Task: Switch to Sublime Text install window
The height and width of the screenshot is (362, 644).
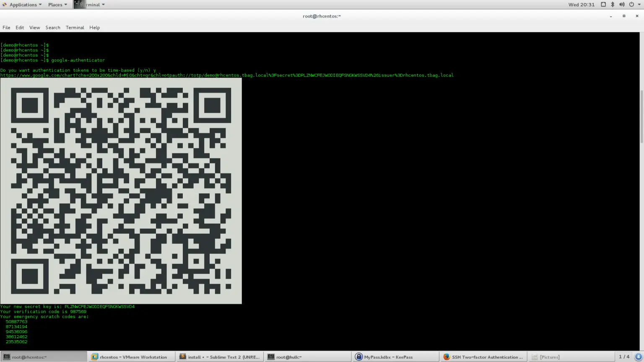Action: 219,357
